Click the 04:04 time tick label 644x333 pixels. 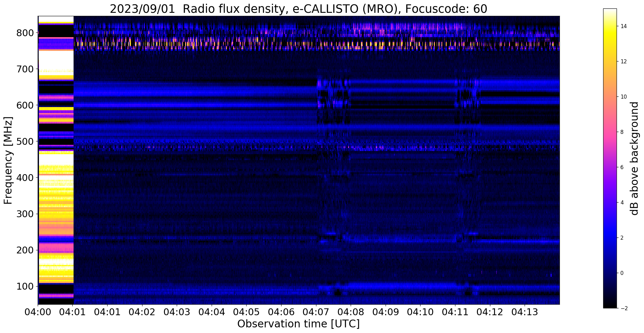212,312
